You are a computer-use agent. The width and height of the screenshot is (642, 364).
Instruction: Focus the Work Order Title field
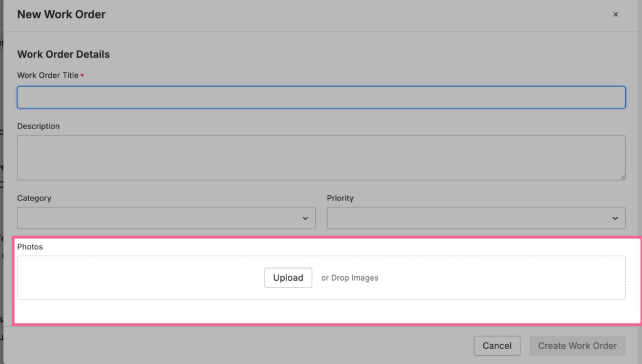click(x=321, y=97)
